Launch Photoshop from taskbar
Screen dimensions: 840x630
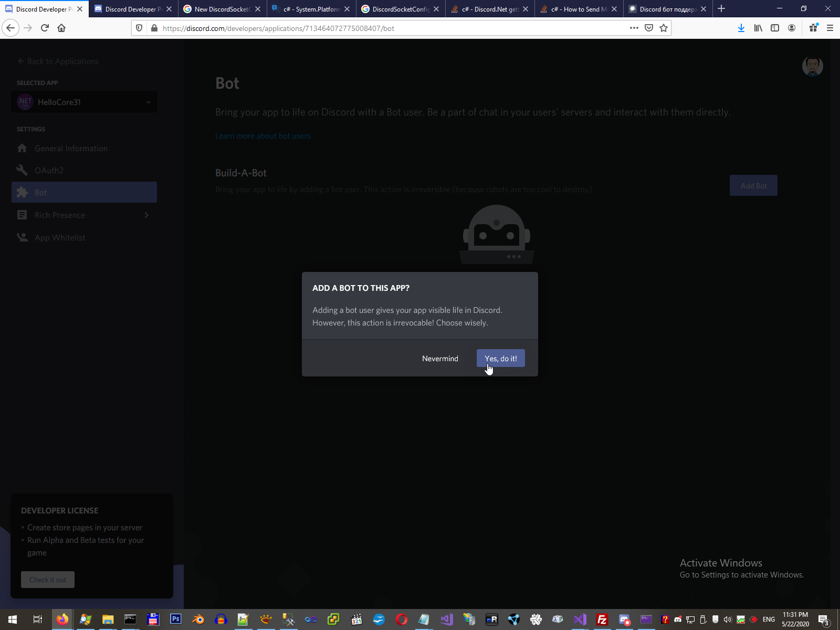pyautogui.click(x=176, y=619)
